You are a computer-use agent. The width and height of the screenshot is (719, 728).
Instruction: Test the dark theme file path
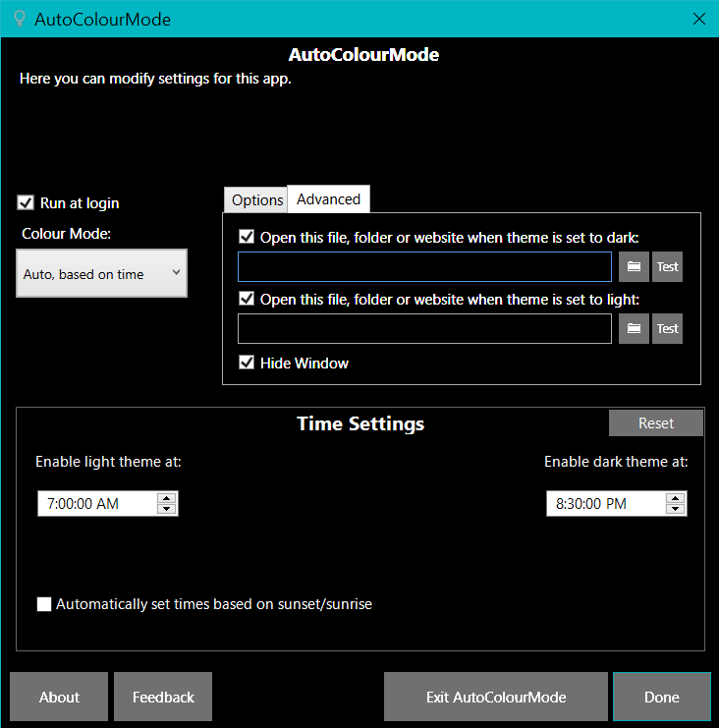(x=668, y=267)
